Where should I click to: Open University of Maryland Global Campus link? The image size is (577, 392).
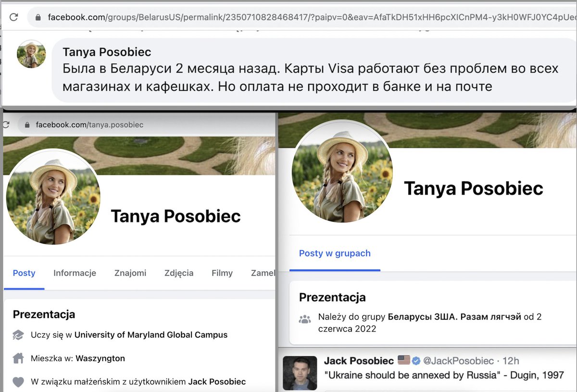pyautogui.click(x=151, y=335)
